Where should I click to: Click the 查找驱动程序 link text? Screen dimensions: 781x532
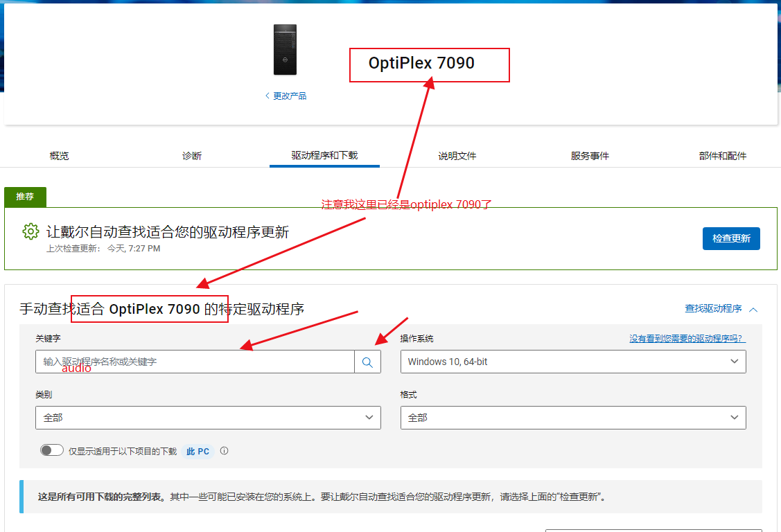(x=713, y=308)
